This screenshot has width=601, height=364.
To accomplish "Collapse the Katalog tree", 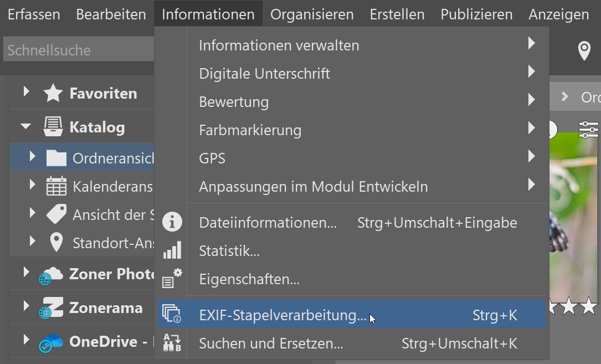I will tap(24, 126).
